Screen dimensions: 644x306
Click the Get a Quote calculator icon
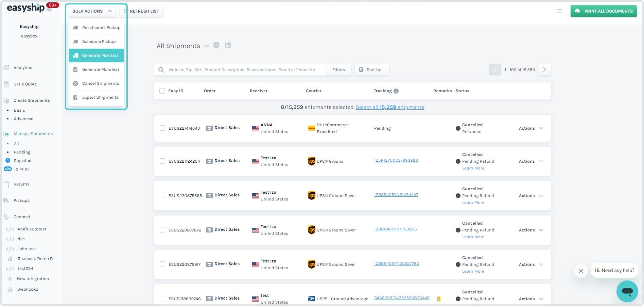coord(6,84)
